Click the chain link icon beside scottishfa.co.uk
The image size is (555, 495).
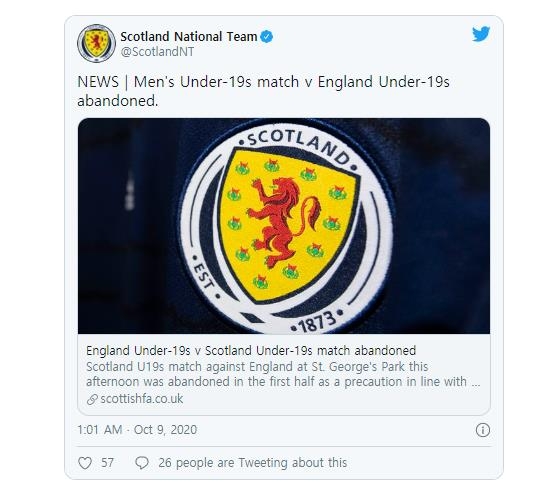pyautogui.click(x=92, y=399)
